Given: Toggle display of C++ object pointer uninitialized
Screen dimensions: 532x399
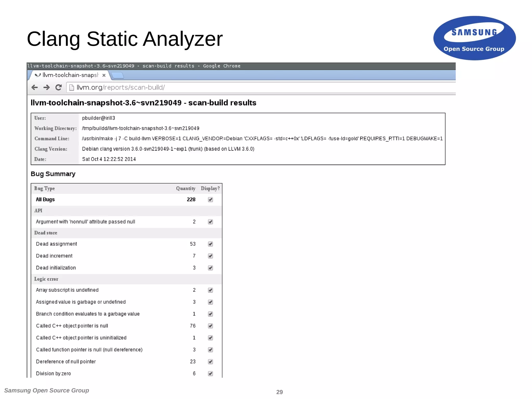Looking at the screenshot, I should pos(210,338).
